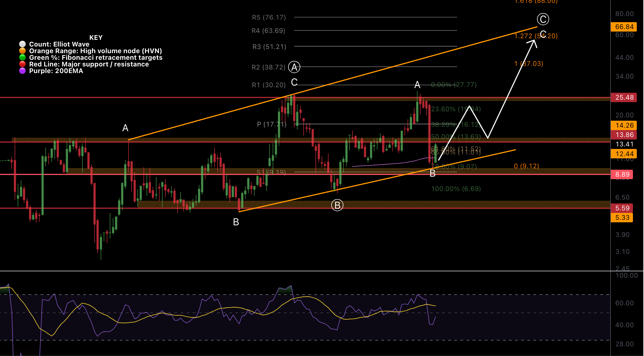Image resolution: width=644 pixels, height=356 pixels.
Task: Click the orange High volume node legend dot
Action: point(23,50)
